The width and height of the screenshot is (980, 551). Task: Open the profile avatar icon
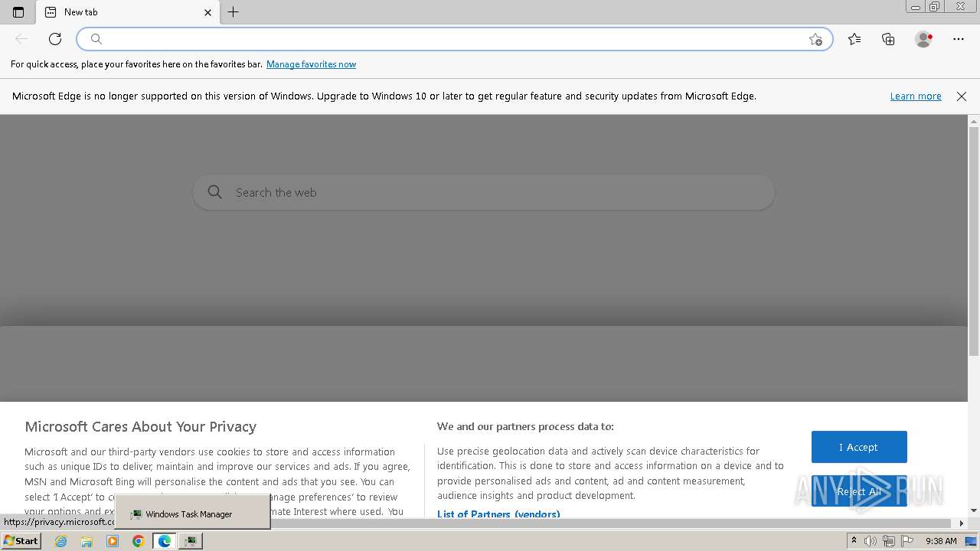click(923, 39)
